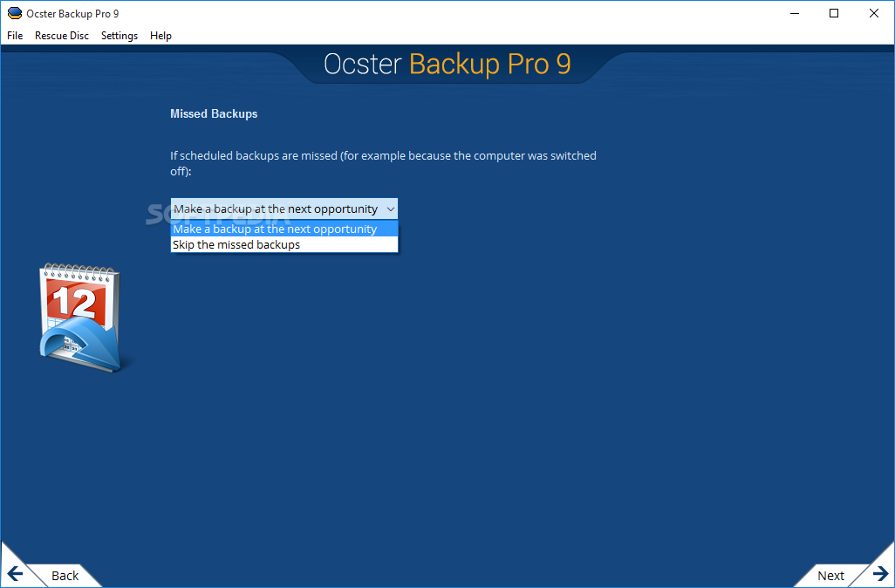
Task: Click the Ocster app icon in title bar
Action: click(14, 13)
